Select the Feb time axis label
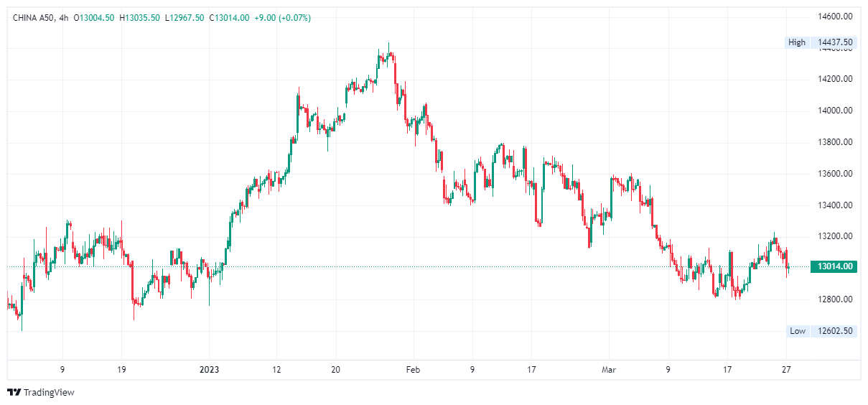This screenshot has width=868, height=405. pos(413,370)
